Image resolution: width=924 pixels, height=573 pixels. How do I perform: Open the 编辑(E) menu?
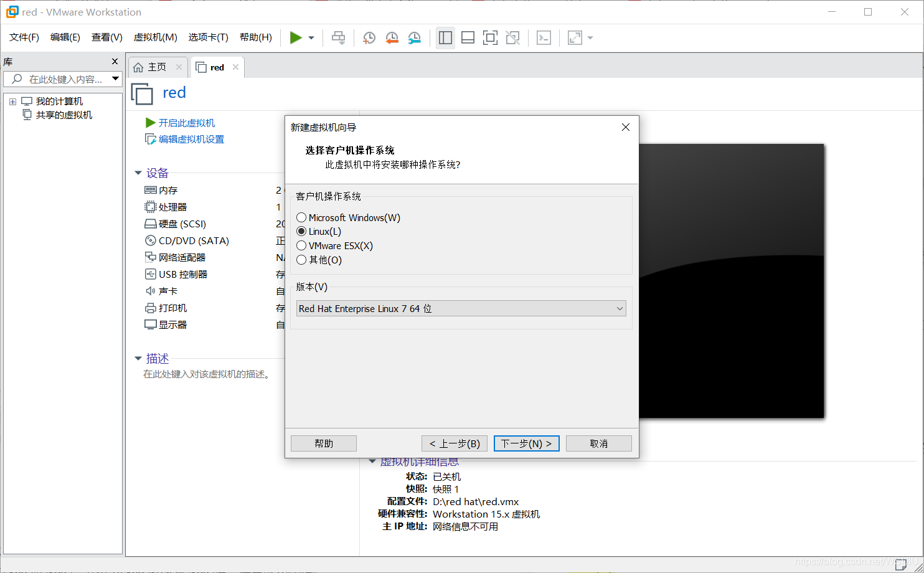[65, 37]
